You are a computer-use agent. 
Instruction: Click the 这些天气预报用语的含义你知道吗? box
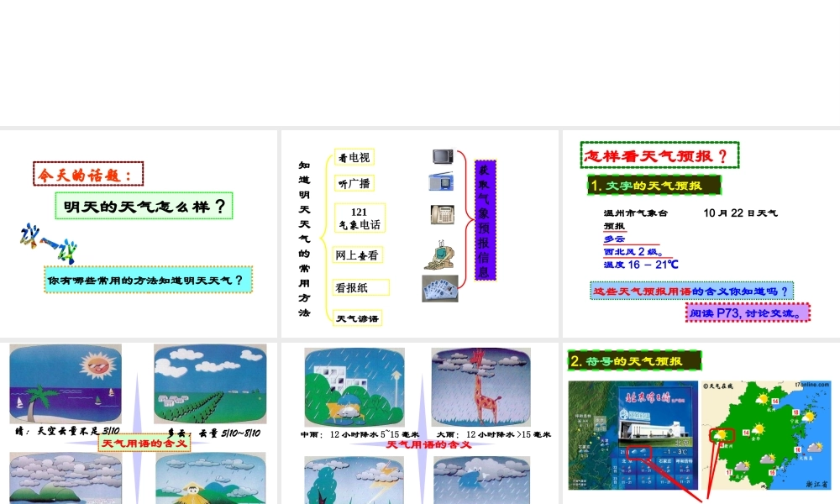click(691, 291)
